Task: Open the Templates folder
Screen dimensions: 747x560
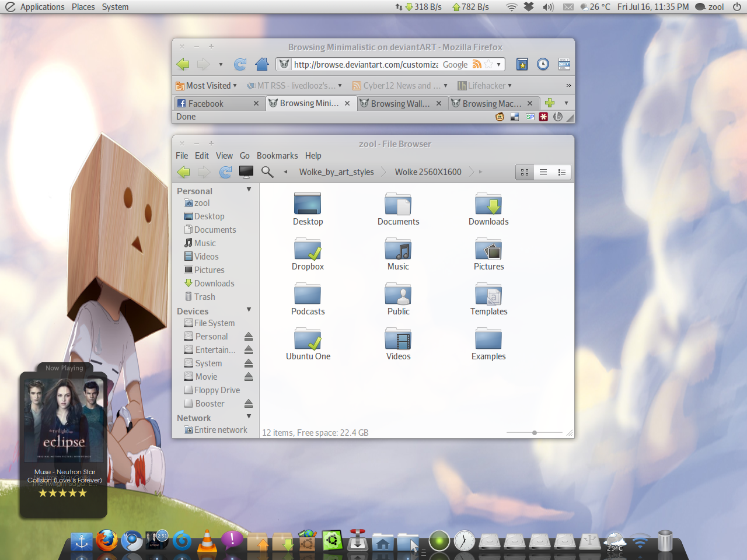Action: point(488,293)
